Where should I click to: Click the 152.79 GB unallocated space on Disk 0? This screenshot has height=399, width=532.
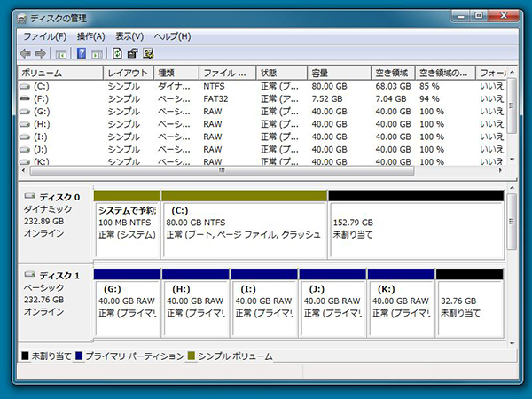(x=415, y=223)
